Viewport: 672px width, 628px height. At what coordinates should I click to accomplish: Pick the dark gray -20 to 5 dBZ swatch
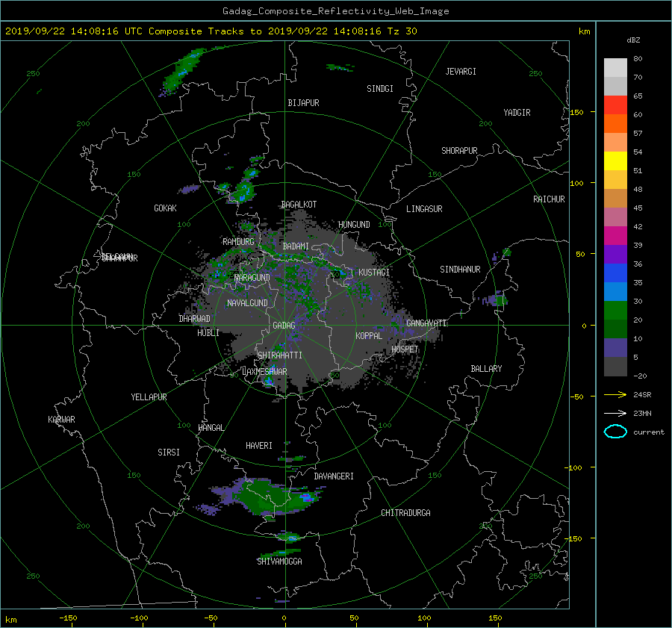coord(615,366)
